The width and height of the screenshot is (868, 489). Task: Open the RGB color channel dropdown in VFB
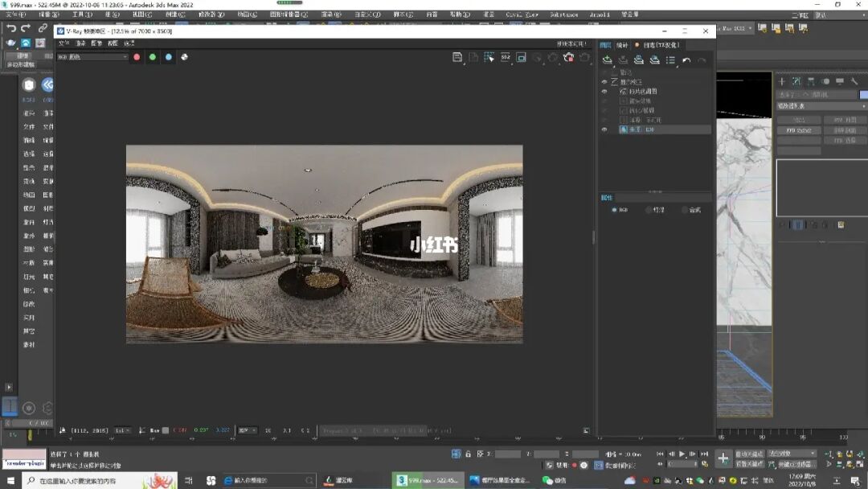click(92, 57)
